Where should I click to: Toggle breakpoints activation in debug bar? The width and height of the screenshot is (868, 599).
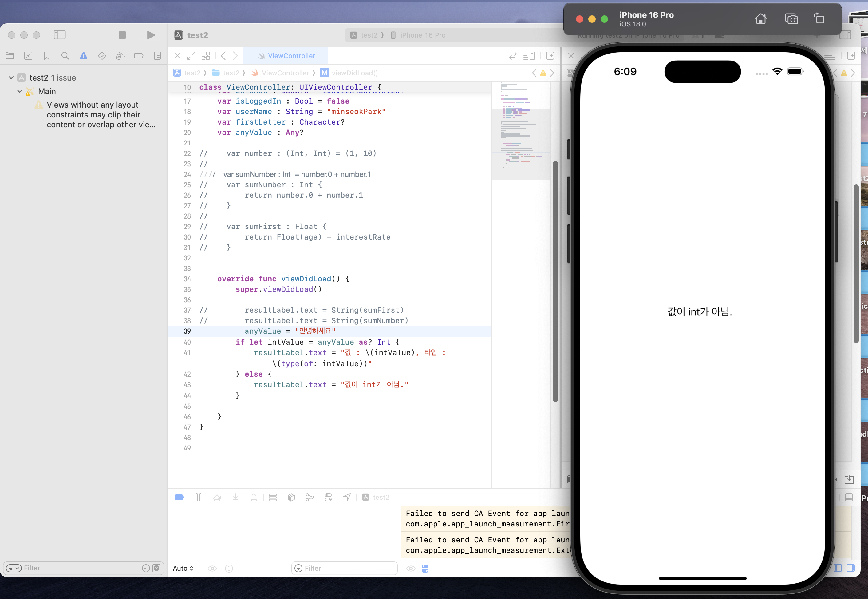point(179,497)
